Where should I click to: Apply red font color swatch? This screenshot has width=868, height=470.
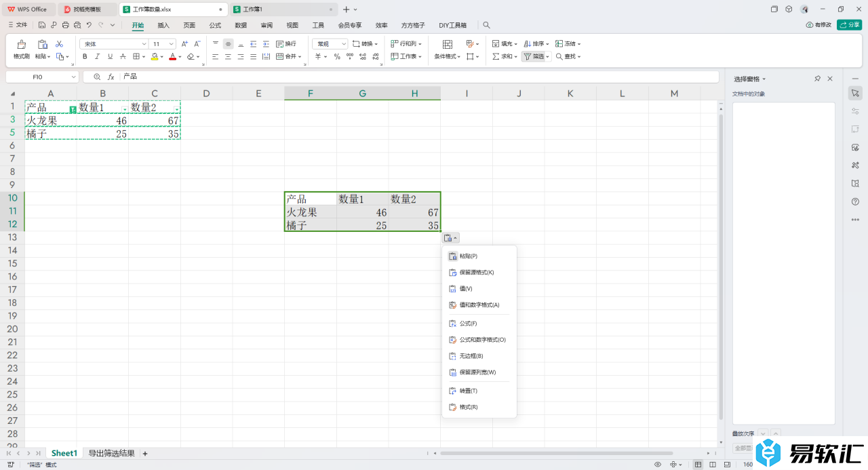[x=172, y=57]
